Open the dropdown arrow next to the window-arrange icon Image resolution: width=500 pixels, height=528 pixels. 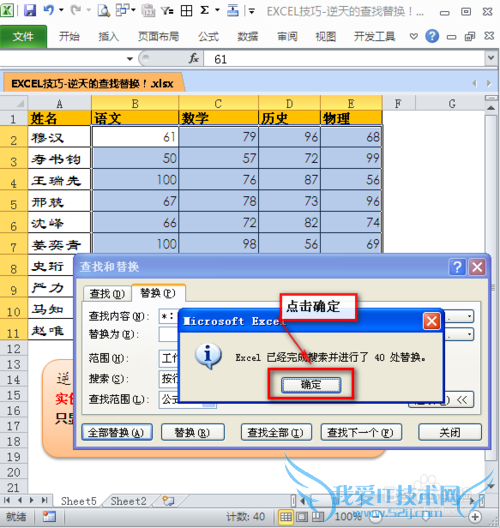tap(133, 10)
